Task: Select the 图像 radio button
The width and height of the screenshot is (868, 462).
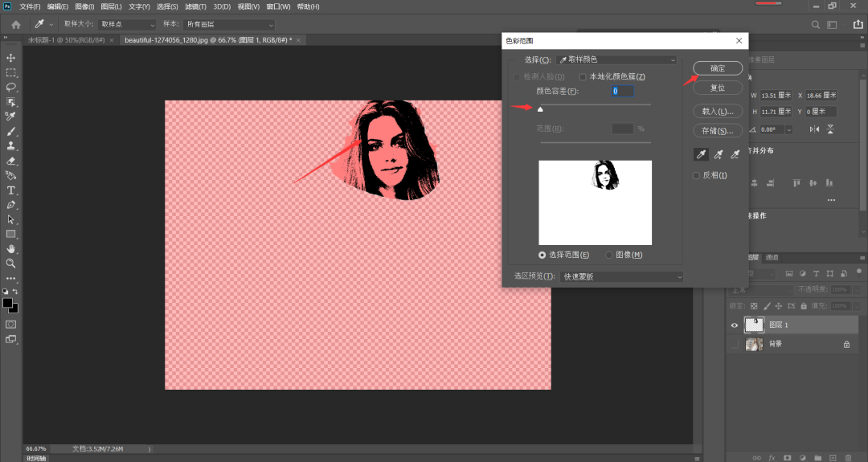Action: point(609,255)
